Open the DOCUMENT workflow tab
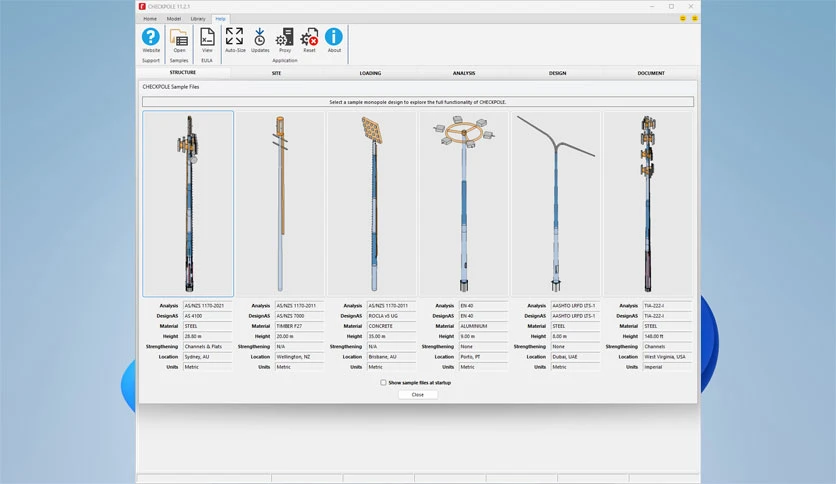The height and width of the screenshot is (484, 836). pyautogui.click(x=651, y=73)
